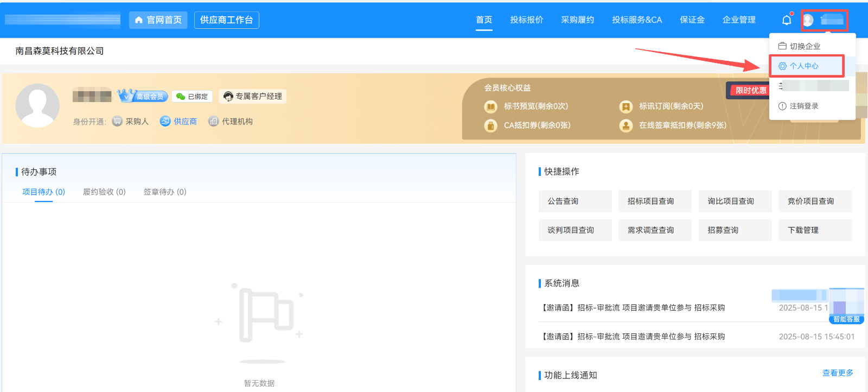868x392 pixels.
Task: Click the 专属客户经理 headset icon
Action: click(228, 97)
